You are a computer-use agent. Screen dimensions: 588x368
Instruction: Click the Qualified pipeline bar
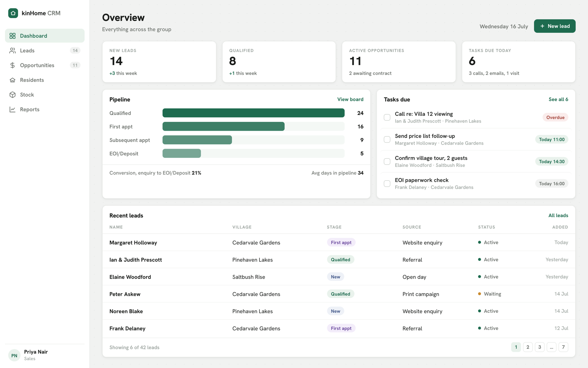click(254, 113)
